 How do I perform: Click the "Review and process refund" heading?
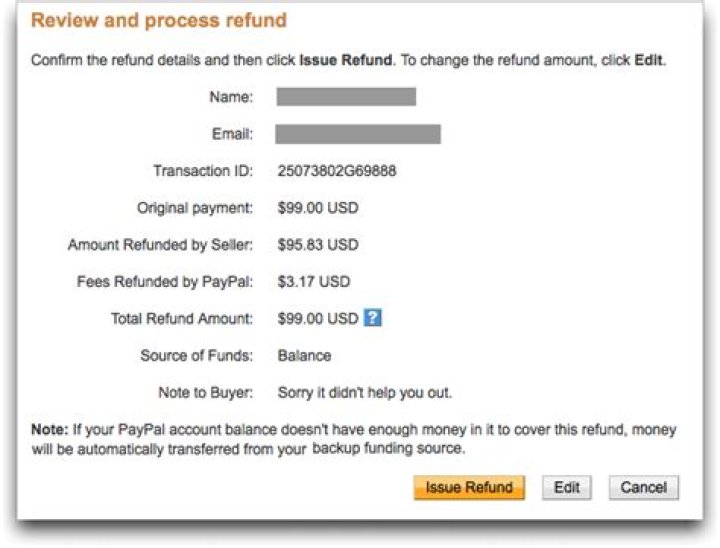(x=159, y=21)
